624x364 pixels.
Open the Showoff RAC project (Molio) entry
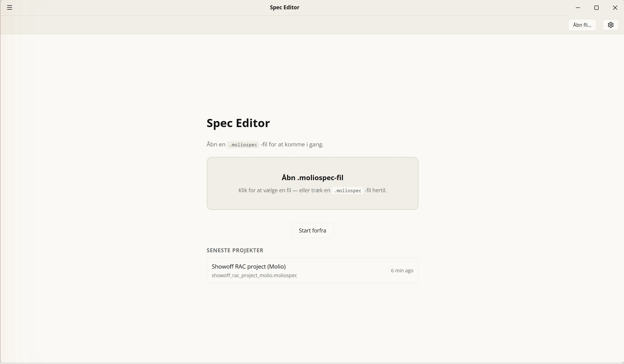312,270
